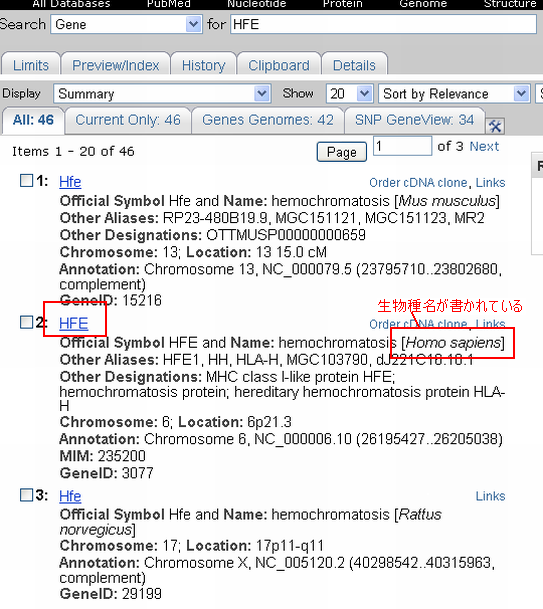
Task: Open the Show 20 items dropdown
Action: click(350, 94)
